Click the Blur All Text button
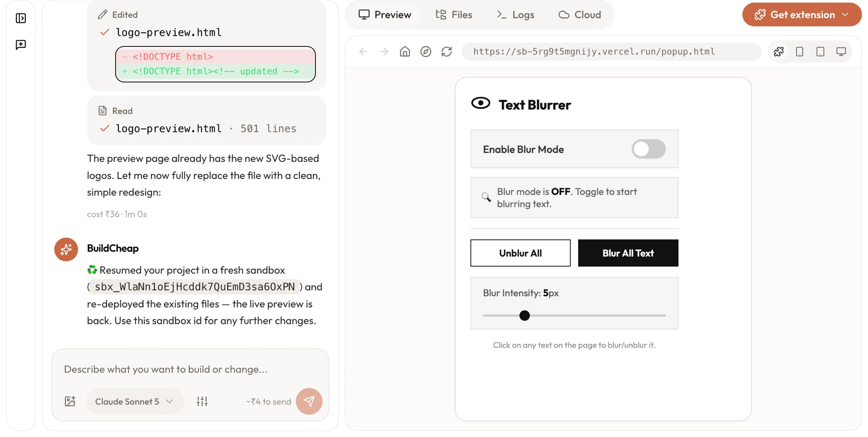The width and height of the screenshot is (868, 437). [628, 253]
